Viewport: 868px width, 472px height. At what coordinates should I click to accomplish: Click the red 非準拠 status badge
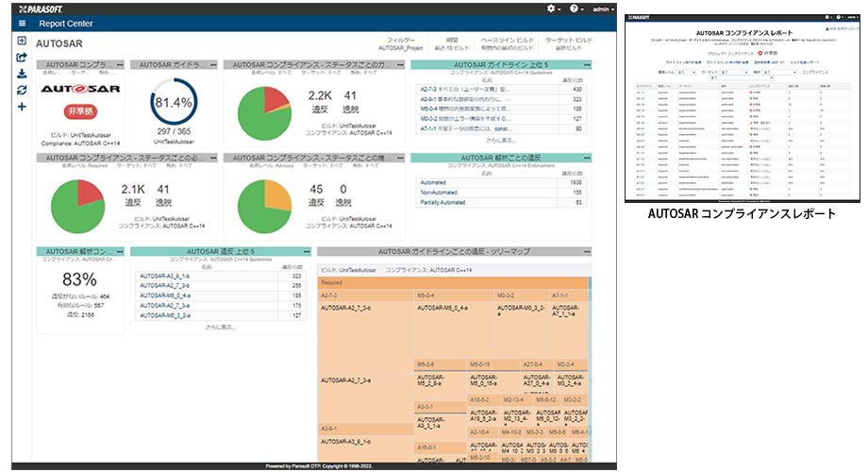[81, 111]
